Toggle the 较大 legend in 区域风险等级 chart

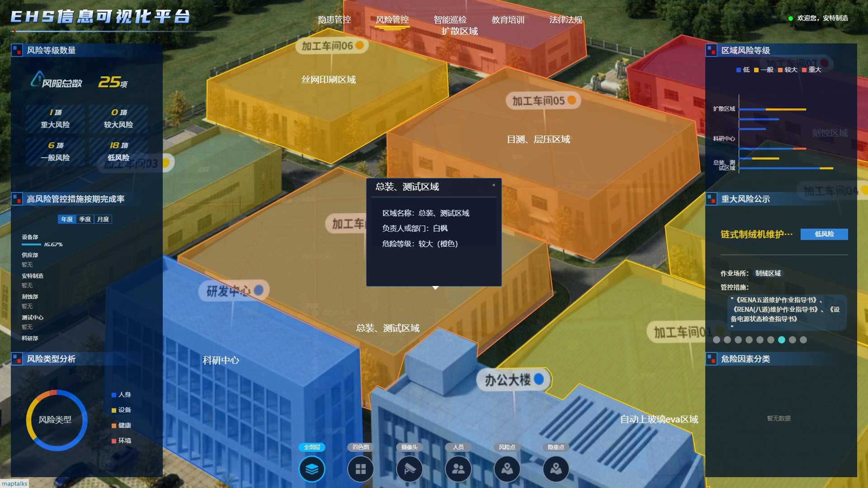[x=788, y=70]
